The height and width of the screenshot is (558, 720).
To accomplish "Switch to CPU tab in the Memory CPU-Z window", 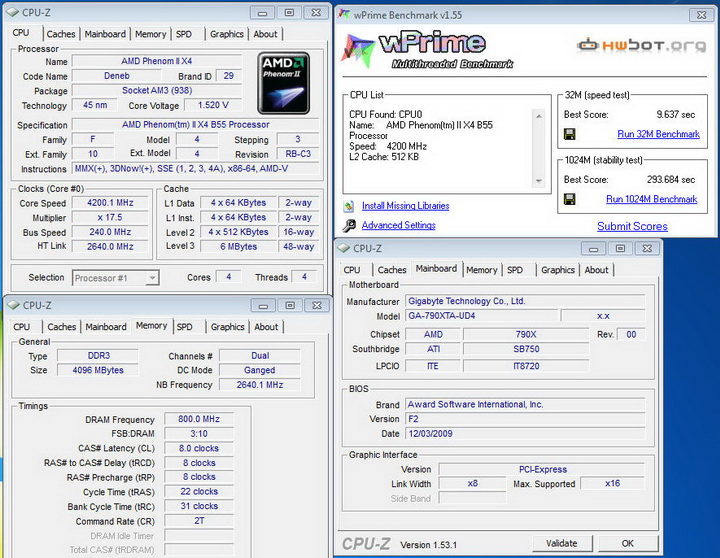I will 22,327.
